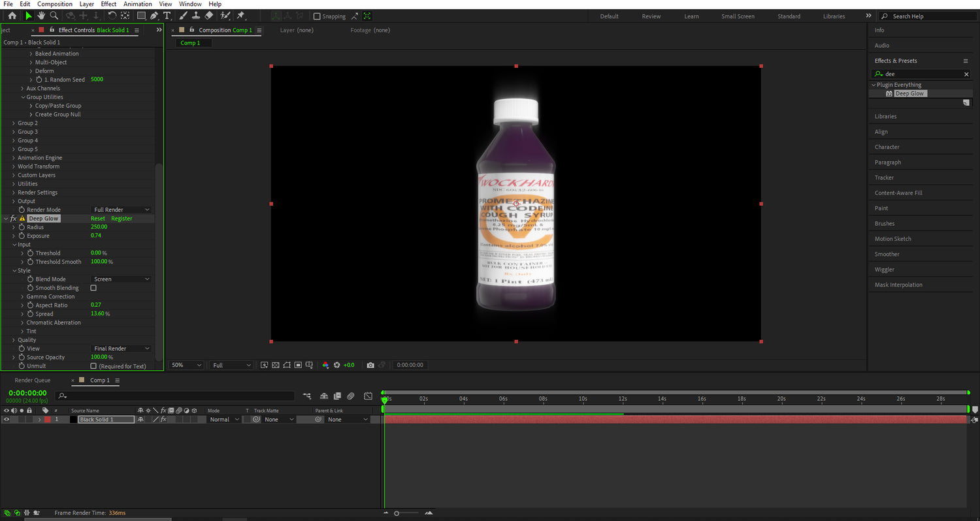
Task: Click the Home icon in toolbar
Action: pyautogui.click(x=12, y=16)
